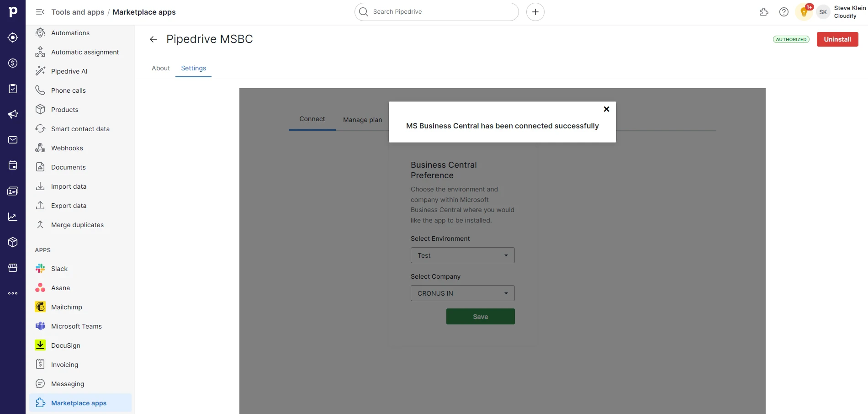This screenshot has height=414, width=868.
Task: Open Smart contact data
Action: click(x=80, y=129)
